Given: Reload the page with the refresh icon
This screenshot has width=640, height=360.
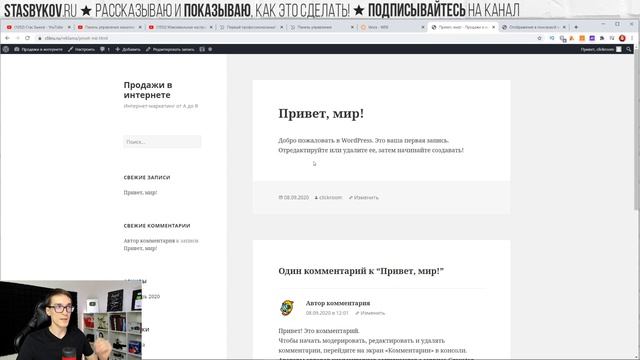Looking at the screenshot, I should pyautogui.click(x=27, y=38).
